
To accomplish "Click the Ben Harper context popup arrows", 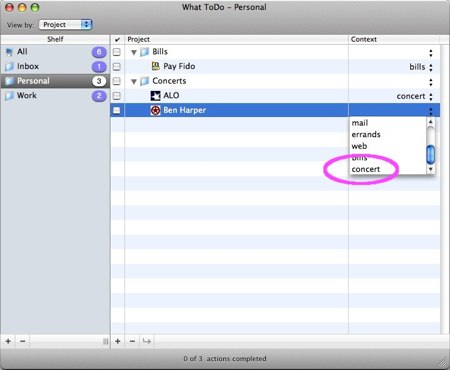I will click(x=431, y=111).
